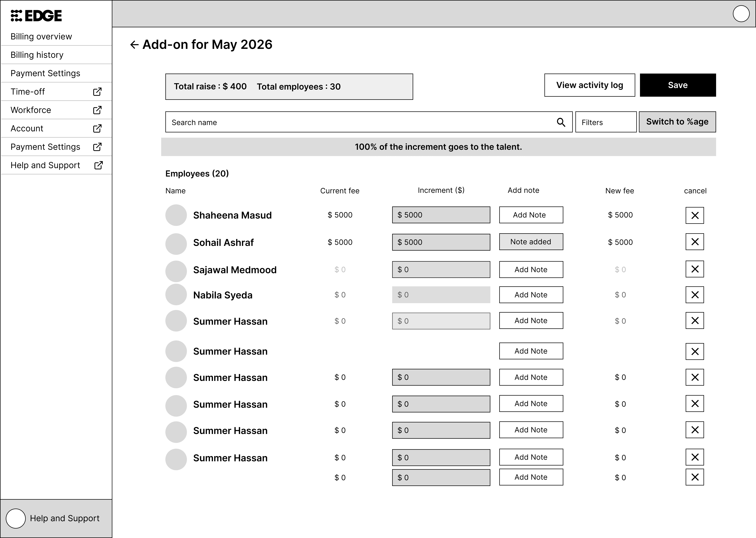Open Note added for Sohail Ashraf
Screen dimensions: 756x538
tap(531, 242)
